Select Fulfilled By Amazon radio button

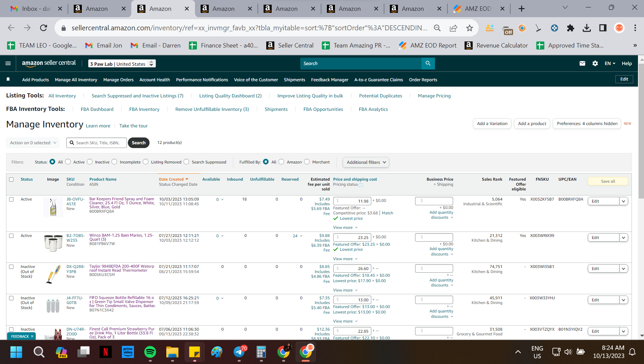pos(281,162)
